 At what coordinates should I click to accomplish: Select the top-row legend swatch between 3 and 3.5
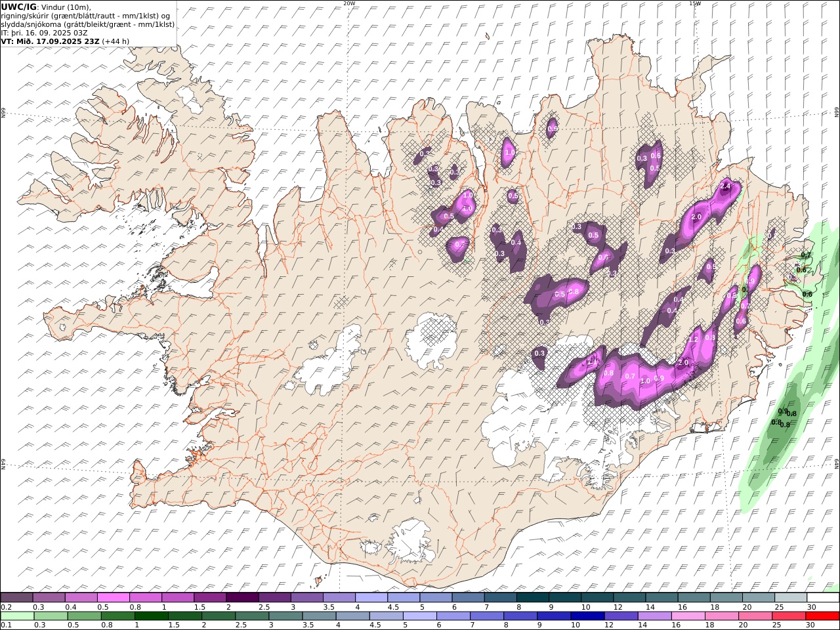tap(306, 598)
